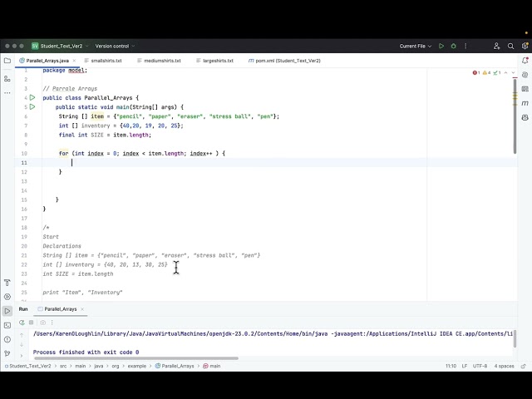Viewport: 532px width, 399px height.
Task: Click the 'SIZE' constant on line 8
Action: tap(96, 135)
